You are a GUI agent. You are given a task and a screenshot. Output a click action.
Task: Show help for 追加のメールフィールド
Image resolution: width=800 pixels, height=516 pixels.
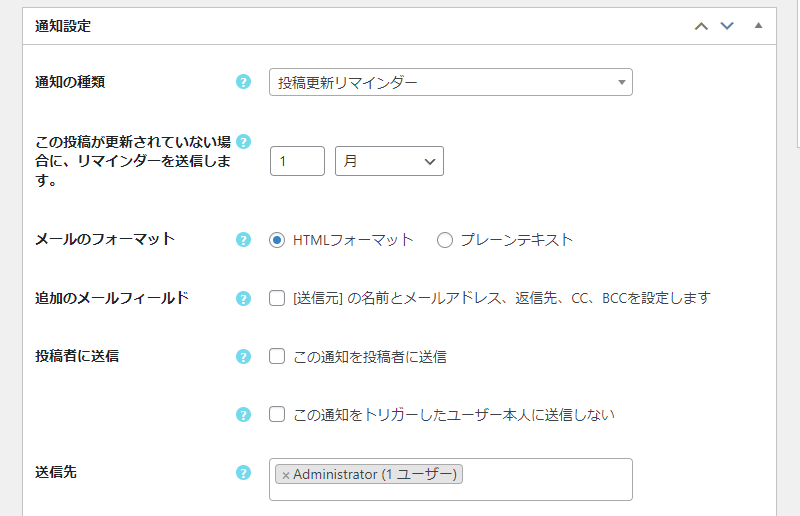pos(243,298)
